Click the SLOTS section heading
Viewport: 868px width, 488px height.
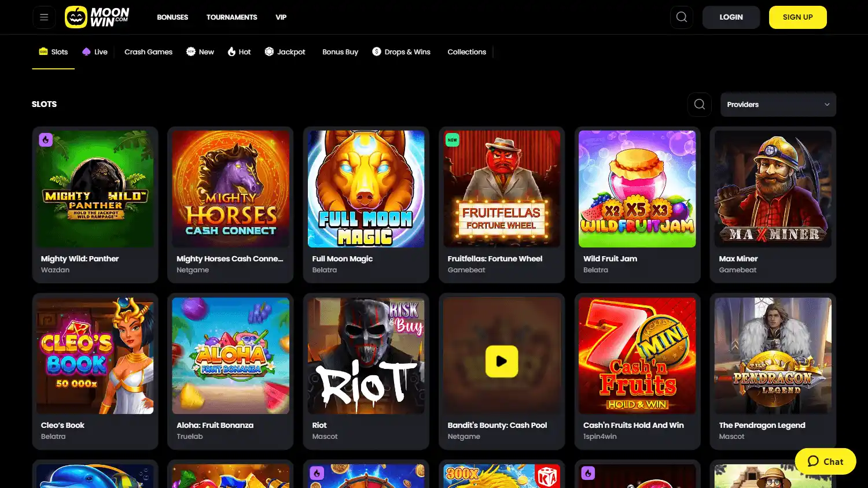coord(44,104)
